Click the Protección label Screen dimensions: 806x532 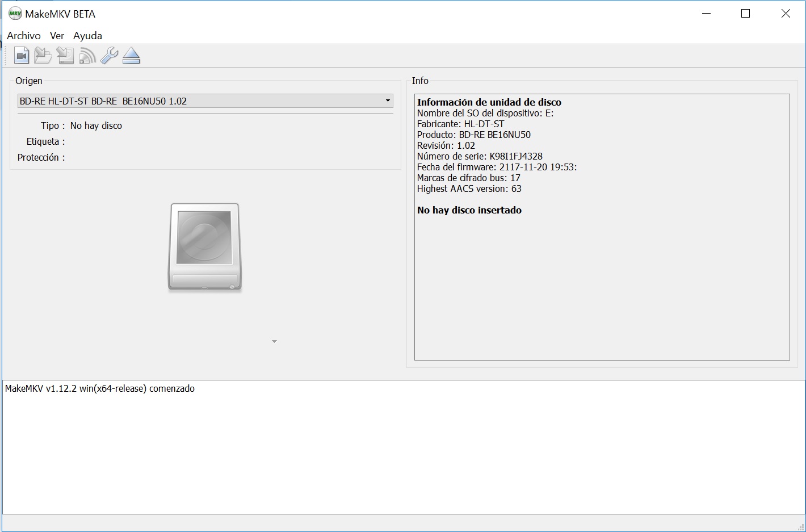pyautogui.click(x=41, y=157)
